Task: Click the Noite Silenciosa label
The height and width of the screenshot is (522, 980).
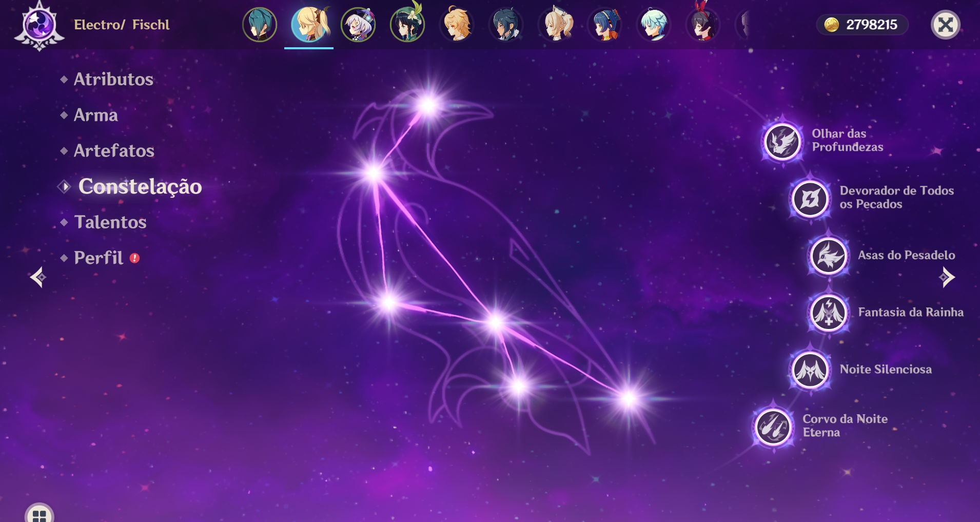Action: tap(886, 369)
